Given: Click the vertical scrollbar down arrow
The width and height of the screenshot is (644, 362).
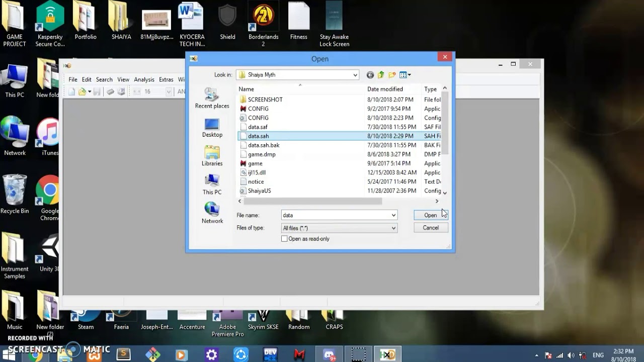Looking at the screenshot, I should pos(444,193).
